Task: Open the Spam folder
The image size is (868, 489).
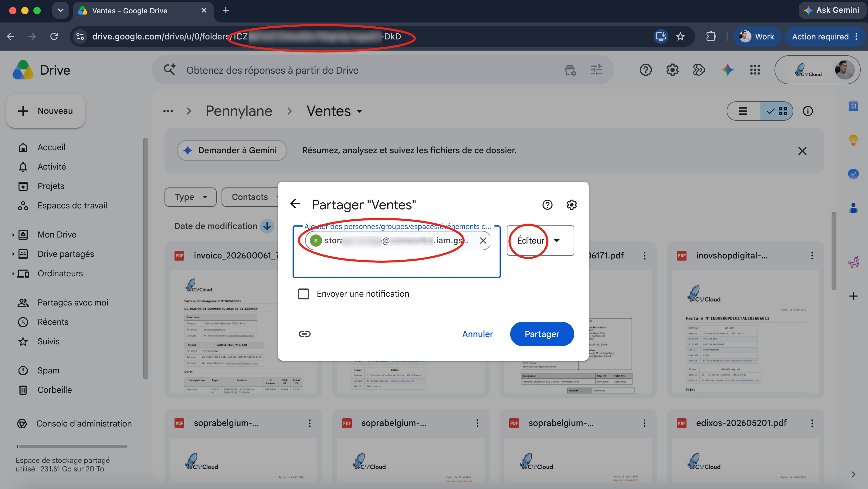Action: pos(48,370)
